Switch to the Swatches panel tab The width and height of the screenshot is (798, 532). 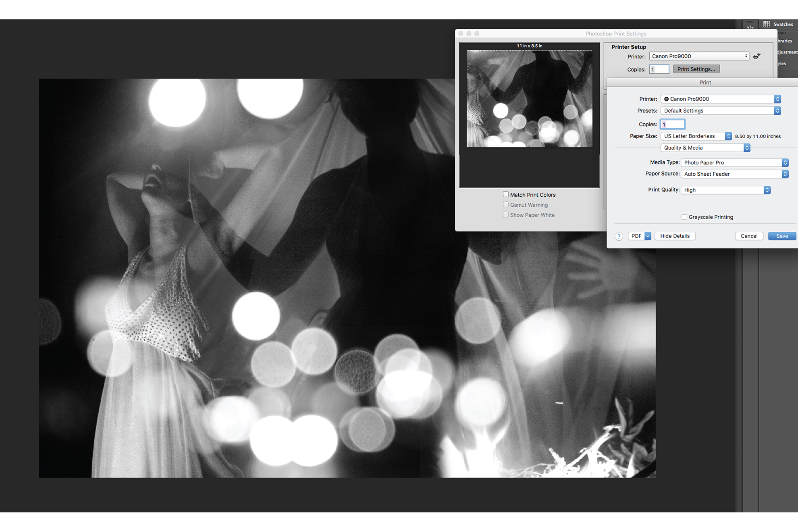(x=783, y=25)
